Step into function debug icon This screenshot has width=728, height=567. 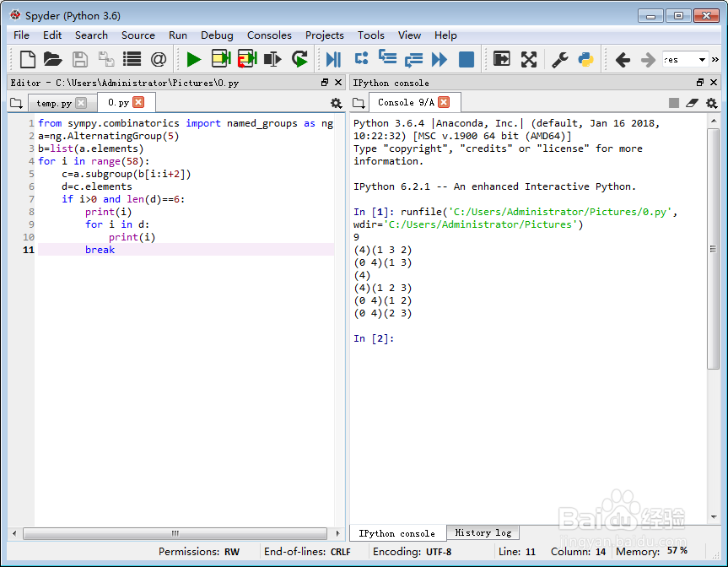pos(387,58)
